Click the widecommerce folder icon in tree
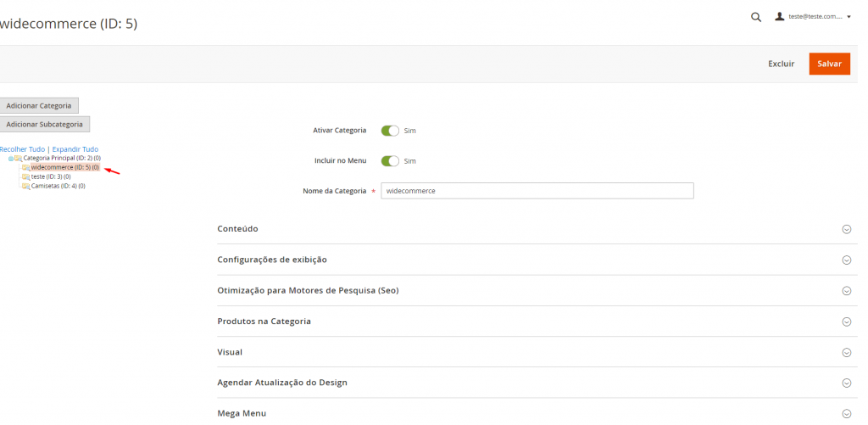Image resolution: width=868 pixels, height=425 pixels. (26, 167)
